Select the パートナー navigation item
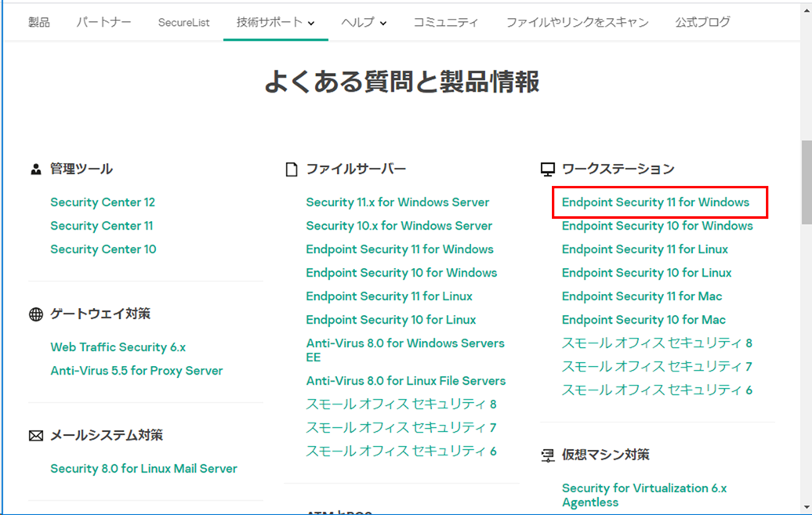 [x=103, y=24]
